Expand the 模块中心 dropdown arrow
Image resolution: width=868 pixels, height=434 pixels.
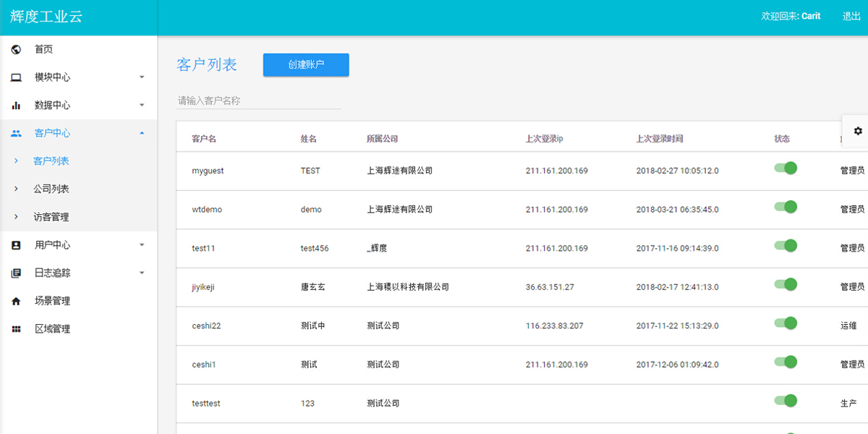coord(142,77)
